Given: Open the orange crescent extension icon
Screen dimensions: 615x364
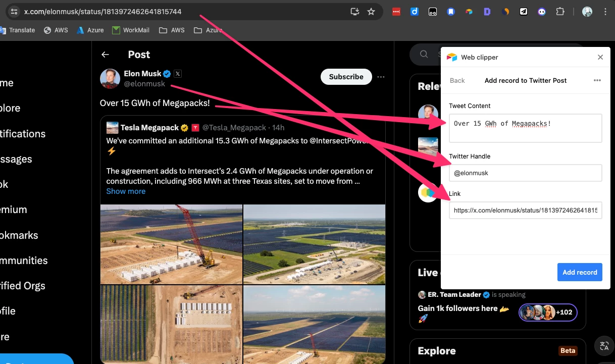Looking at the screenshot, I should tap(506, 12).
